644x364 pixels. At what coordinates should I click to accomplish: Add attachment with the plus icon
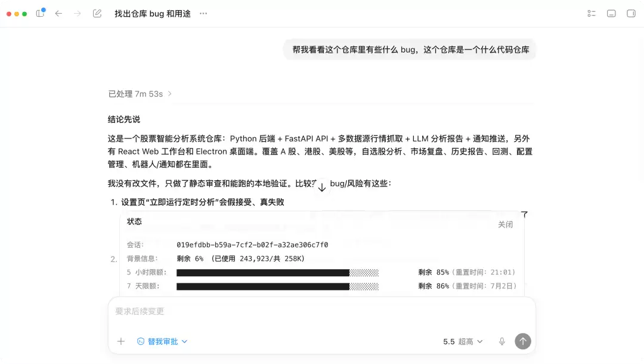120,341
